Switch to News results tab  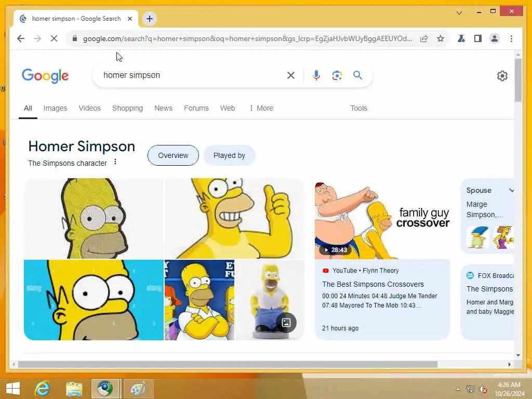click(x=164, y=108)
